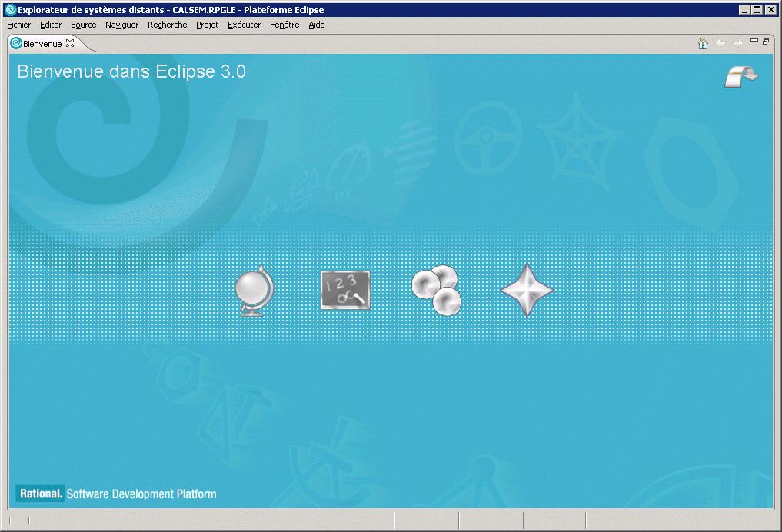Restore the Bienvenue view panel
782x532 pixels.
pos(766,42)
